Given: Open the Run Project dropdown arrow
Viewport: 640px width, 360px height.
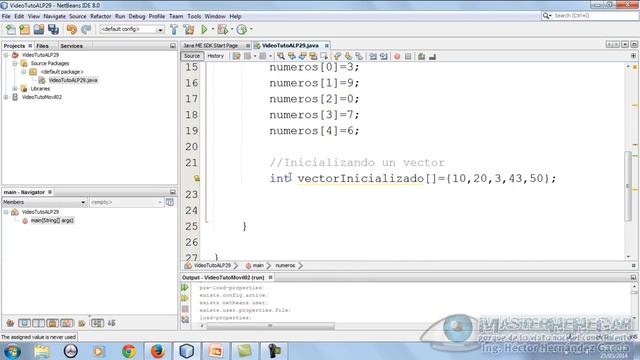Looking at the screenshot, I should [x=213, y=29].
